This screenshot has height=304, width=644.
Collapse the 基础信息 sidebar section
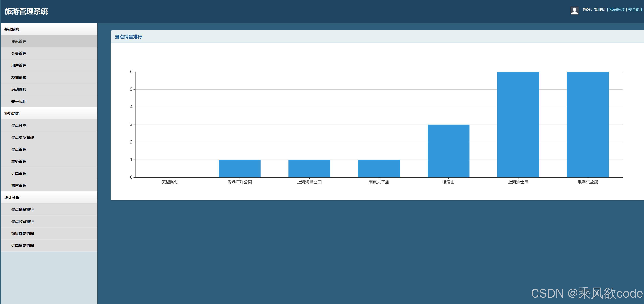click(12, 30)
